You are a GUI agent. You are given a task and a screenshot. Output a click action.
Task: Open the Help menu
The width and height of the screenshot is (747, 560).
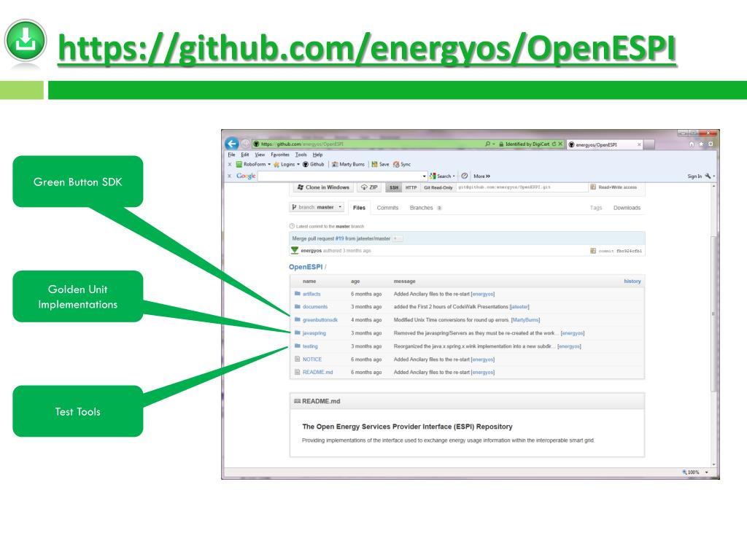click(x=318, y=155)
